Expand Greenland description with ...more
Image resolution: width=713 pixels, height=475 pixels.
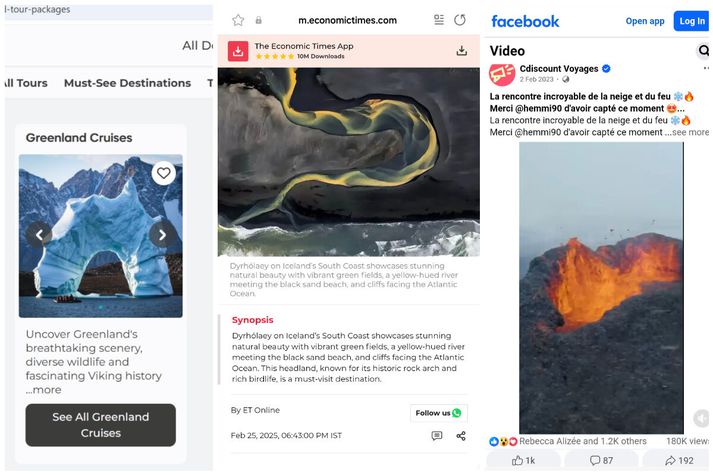[x=44, y=390]
